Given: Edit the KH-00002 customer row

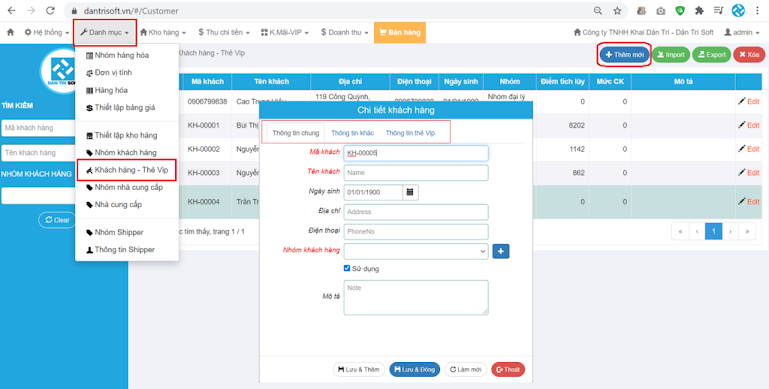Looking at the screenshot, I should [748, 149].
